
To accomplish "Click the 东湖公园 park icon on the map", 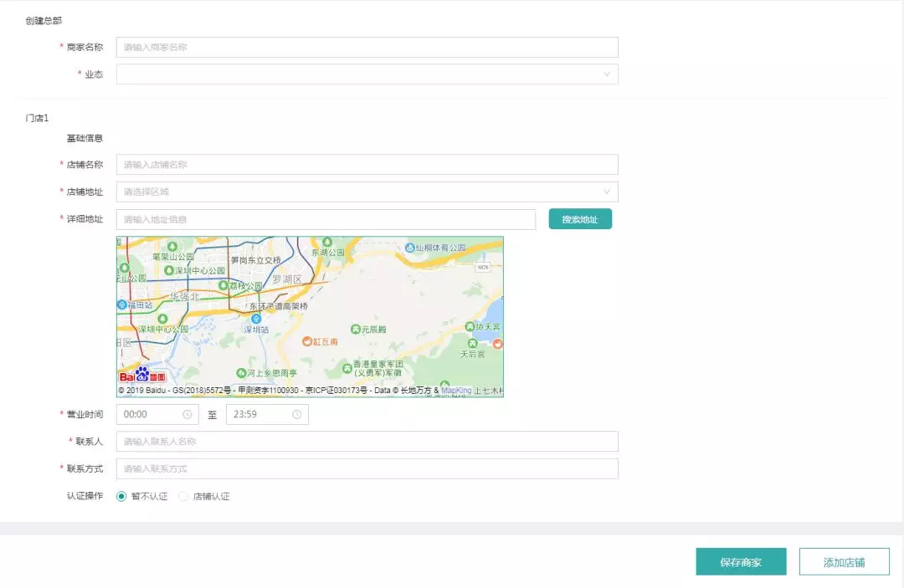I will pyautogui.click(x=329, y=242).
